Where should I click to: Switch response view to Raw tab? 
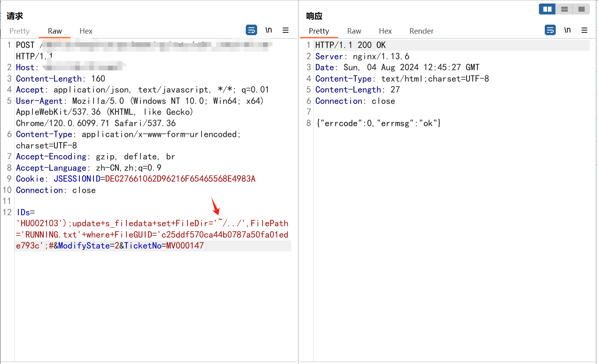[x=354, y=31]
